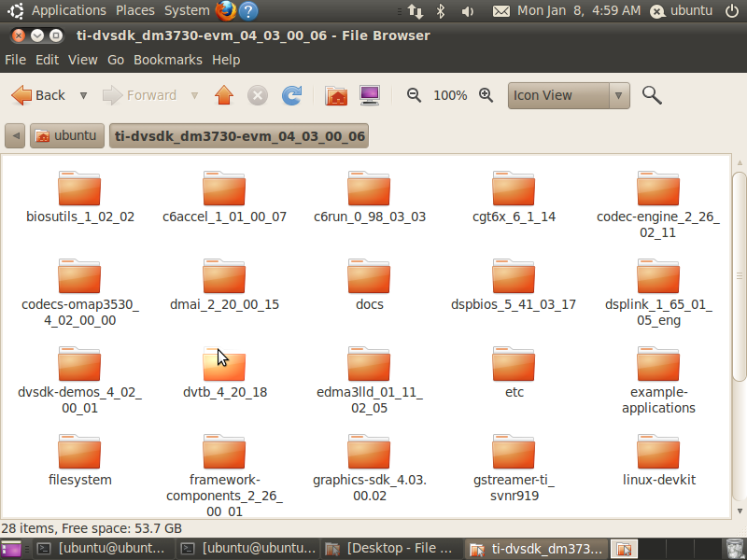
Task: Switch to Desktop - File Browser taskbar window
Action: click(390, 549)
